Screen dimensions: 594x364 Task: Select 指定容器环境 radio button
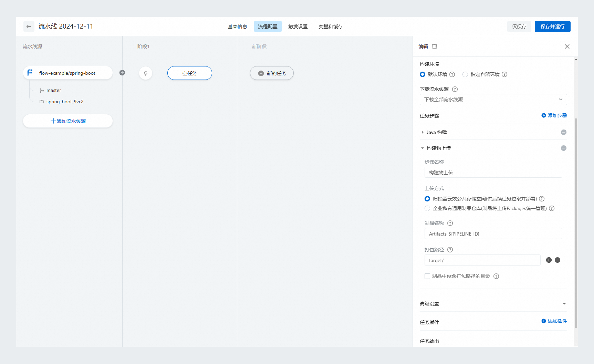465,74
